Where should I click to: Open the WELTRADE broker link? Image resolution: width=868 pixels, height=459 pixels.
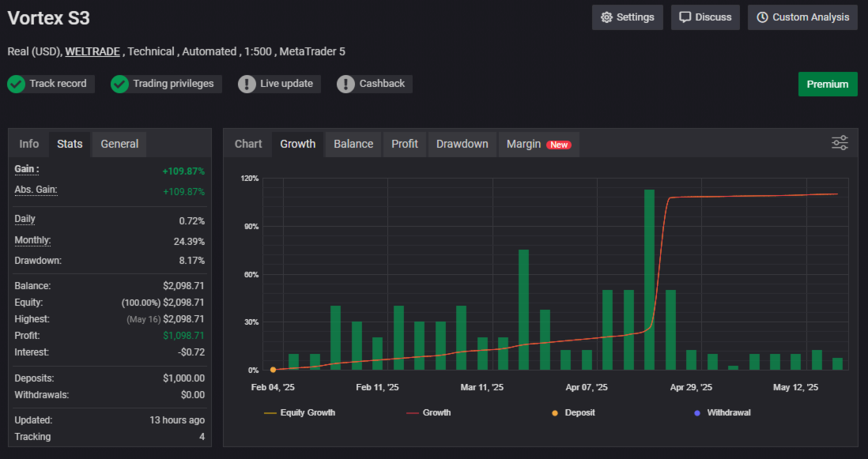(x=92, y=51)
